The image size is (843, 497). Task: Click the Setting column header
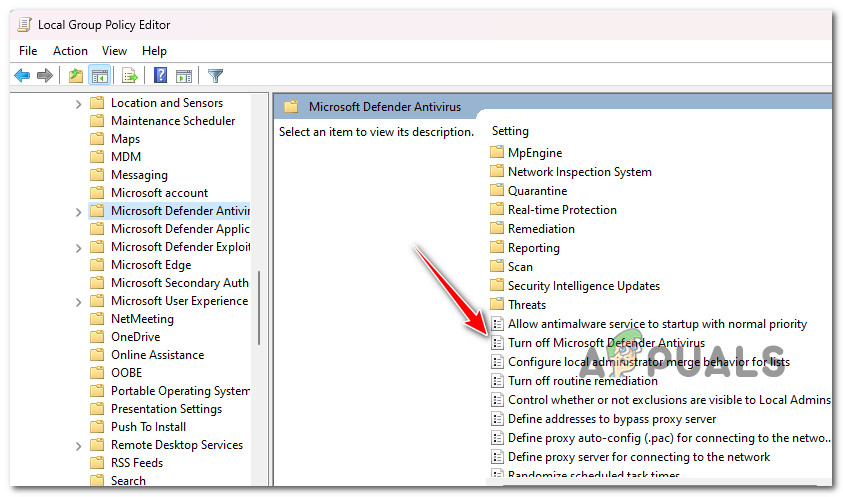(510, 131)
